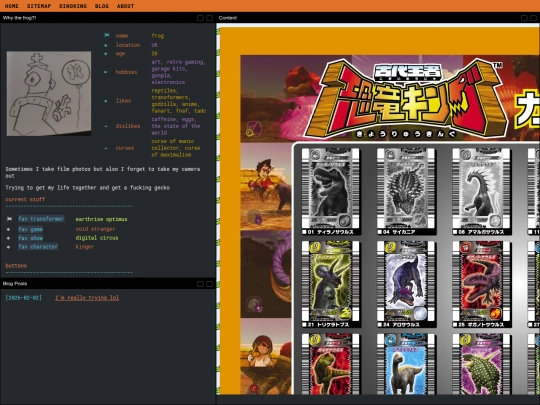The width and height of the screenshot is (540, 405).
Task: Select card 04 サイカニア
Action: [x=406, y=191]
